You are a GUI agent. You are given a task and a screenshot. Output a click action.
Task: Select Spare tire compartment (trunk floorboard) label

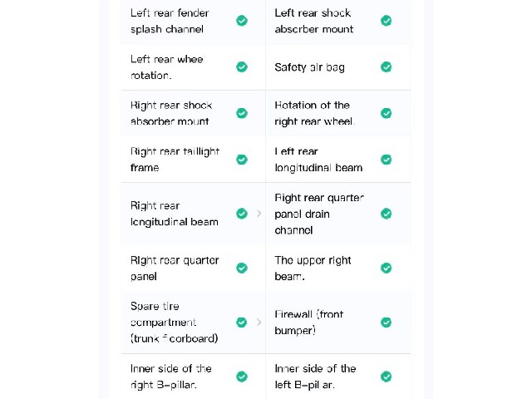[175, 323]
